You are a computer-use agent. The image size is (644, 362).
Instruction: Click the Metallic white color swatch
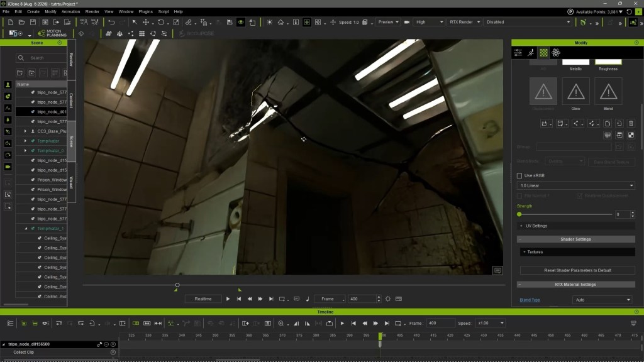click(x=576, y=62)
